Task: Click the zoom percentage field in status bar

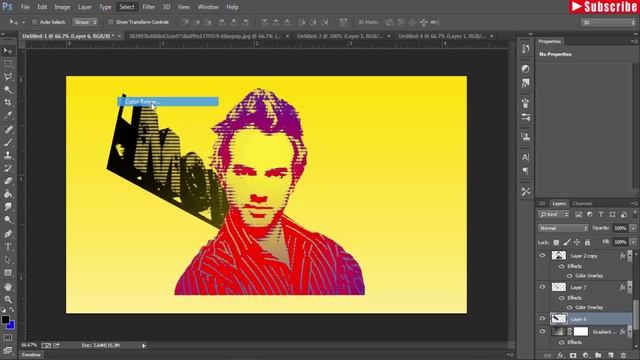Action: pos(29,345)
